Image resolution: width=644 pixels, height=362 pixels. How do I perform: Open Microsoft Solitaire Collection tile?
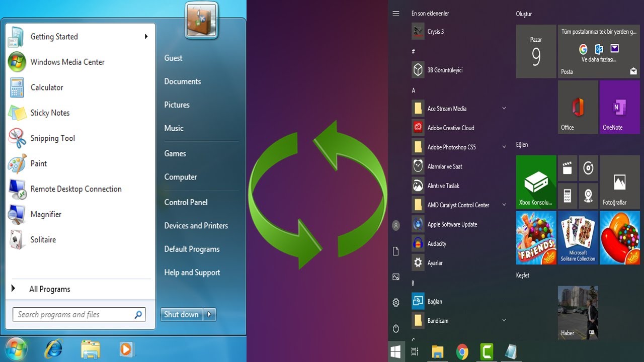coord(578,237)
